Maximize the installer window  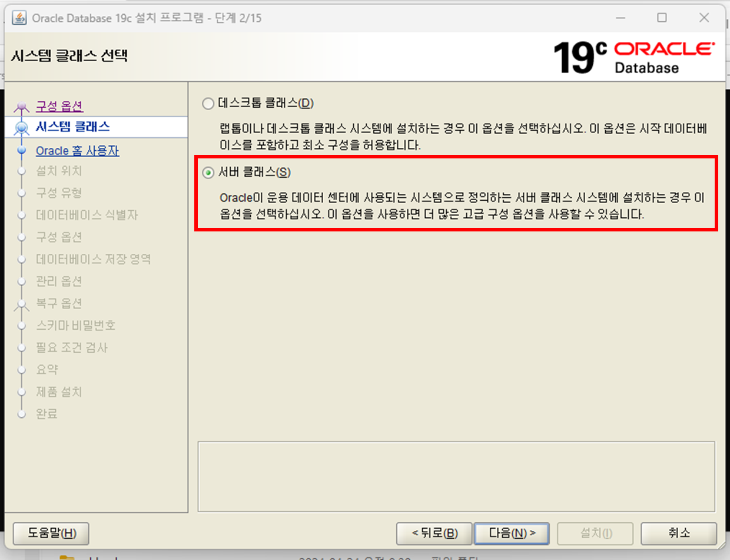[662, 18]
